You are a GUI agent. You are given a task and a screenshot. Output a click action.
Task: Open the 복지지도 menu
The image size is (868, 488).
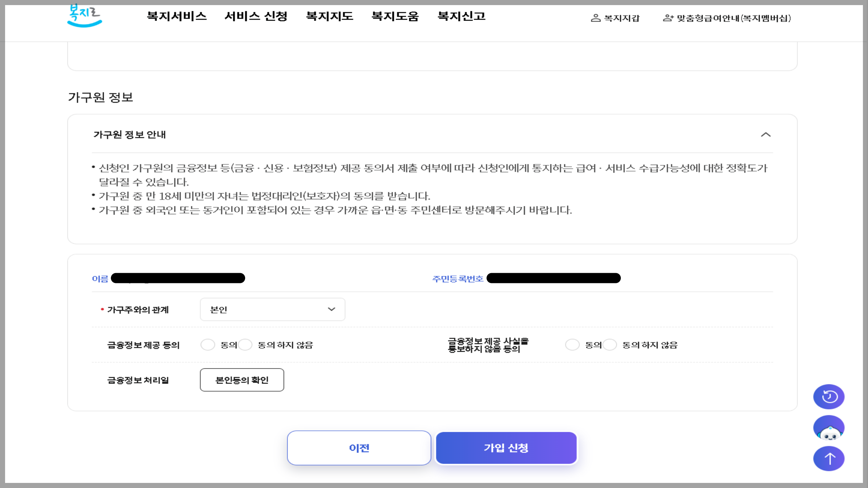pos(330,16)
